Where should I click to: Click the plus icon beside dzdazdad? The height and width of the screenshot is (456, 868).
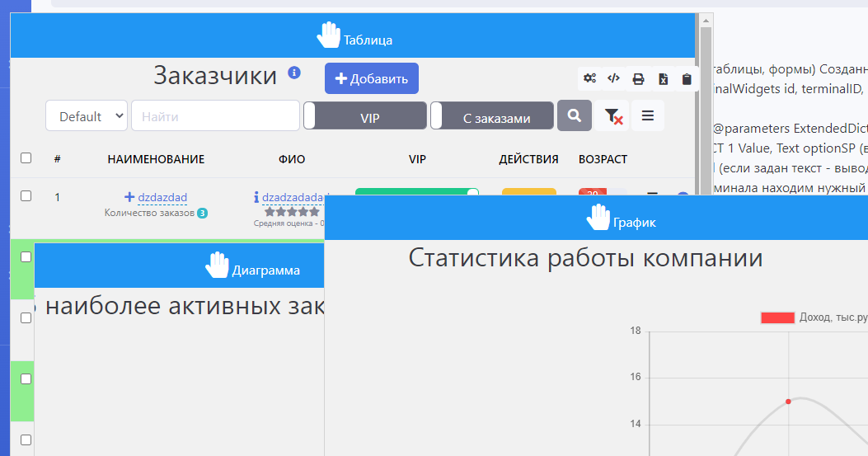point(129,197)
